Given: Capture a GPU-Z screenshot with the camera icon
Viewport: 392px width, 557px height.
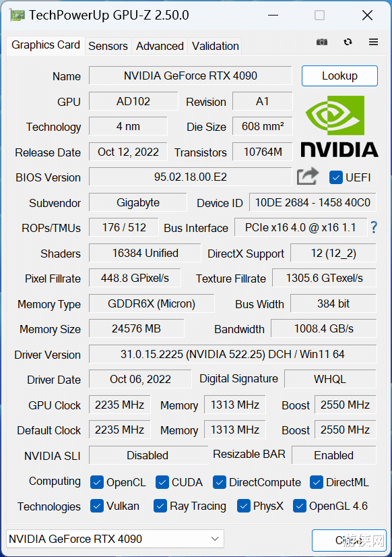Looking at the screenshot, I should point(321,42).
